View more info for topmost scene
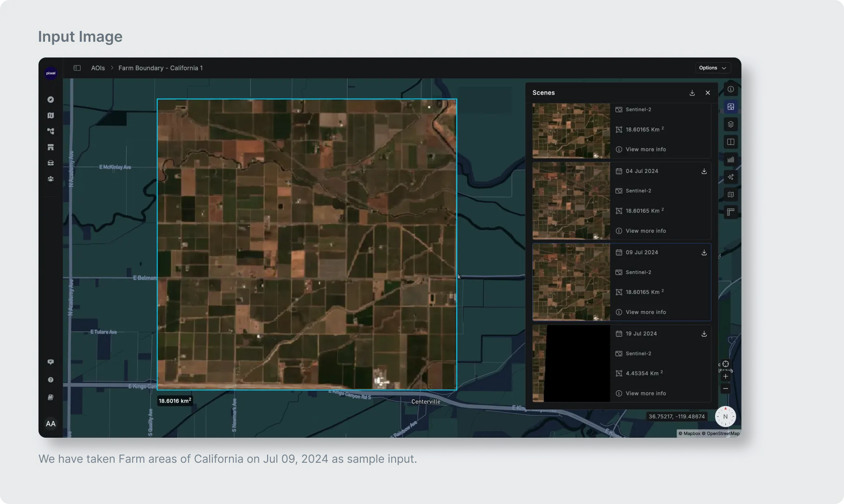844x504 pixels. 641,149
